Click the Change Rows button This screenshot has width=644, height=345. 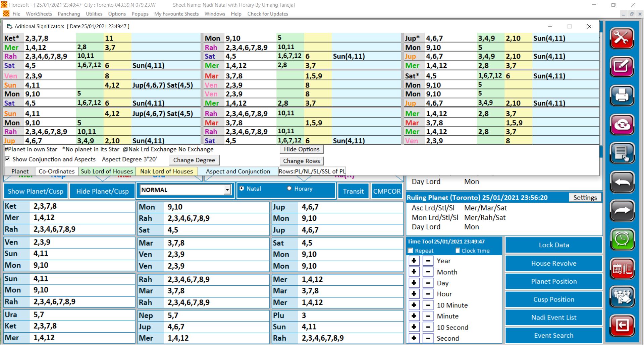click(302, 161)
